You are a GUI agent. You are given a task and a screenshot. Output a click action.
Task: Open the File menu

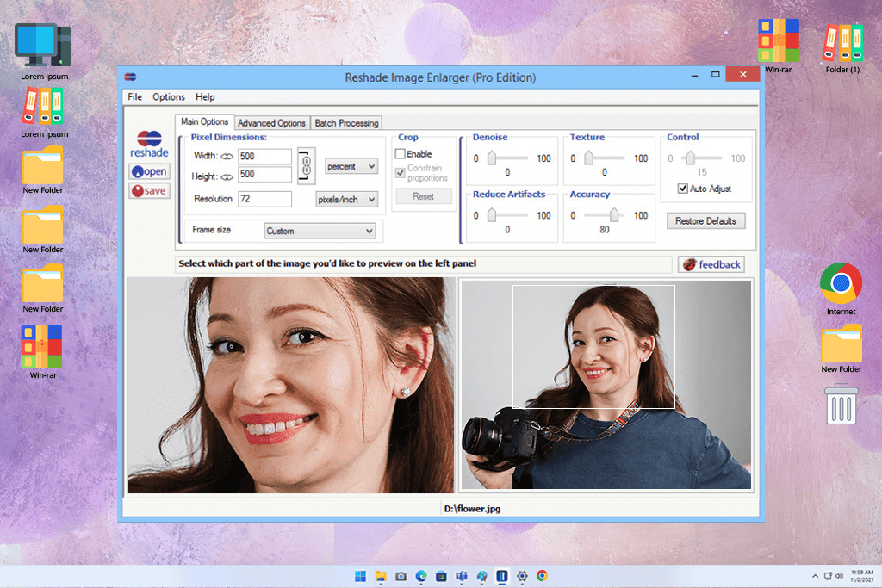(x=135, y=96)
